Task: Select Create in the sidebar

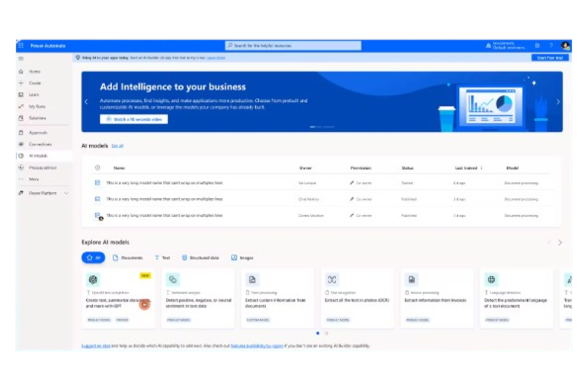Action: pos(35,83)
